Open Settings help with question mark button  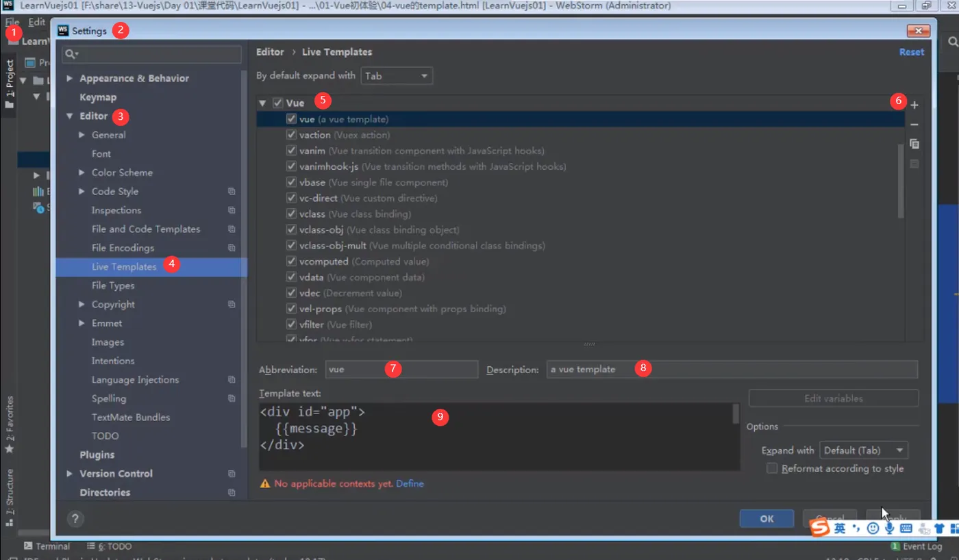coord(75,518)
